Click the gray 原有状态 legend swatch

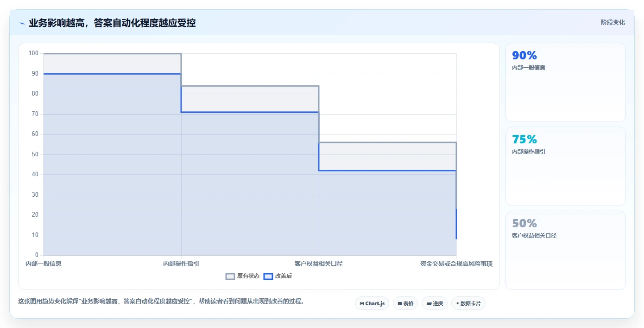230,276
